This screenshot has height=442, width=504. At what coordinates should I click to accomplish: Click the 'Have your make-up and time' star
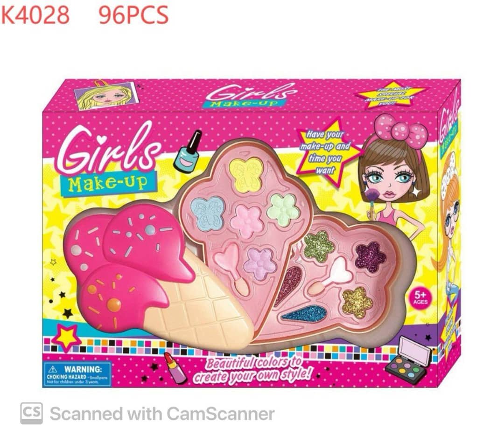[x=325, y=152]
